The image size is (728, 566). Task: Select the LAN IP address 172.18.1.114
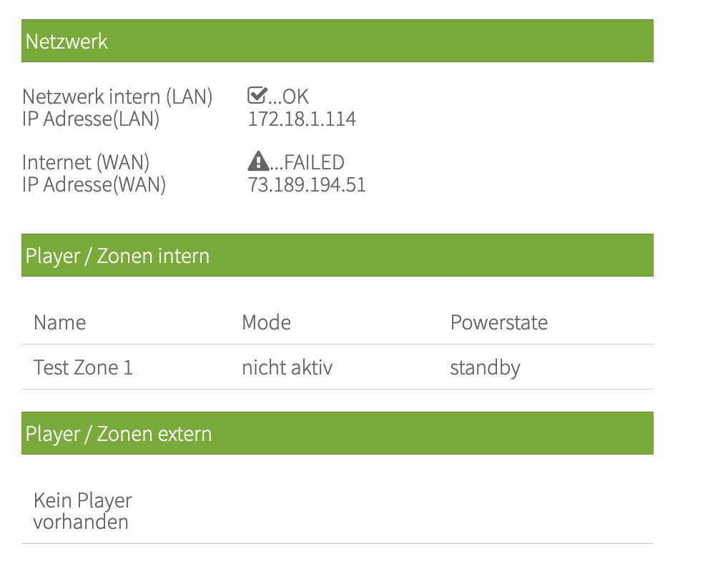pyautogui.click(x=302, y=119)
